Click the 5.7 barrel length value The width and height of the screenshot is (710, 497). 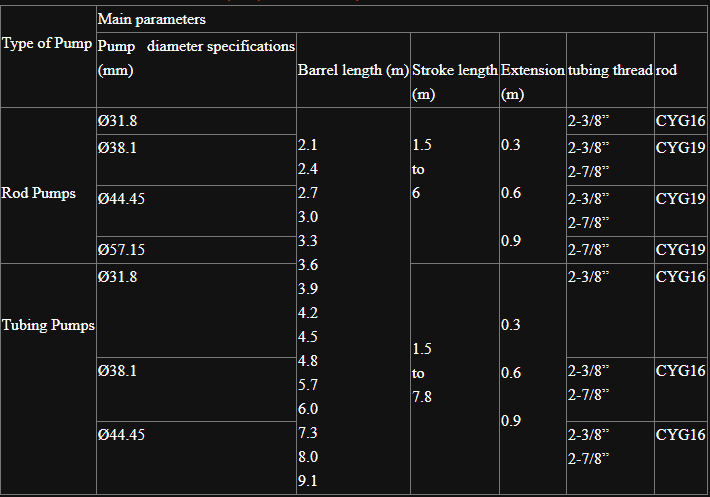[x=308, y=385]
